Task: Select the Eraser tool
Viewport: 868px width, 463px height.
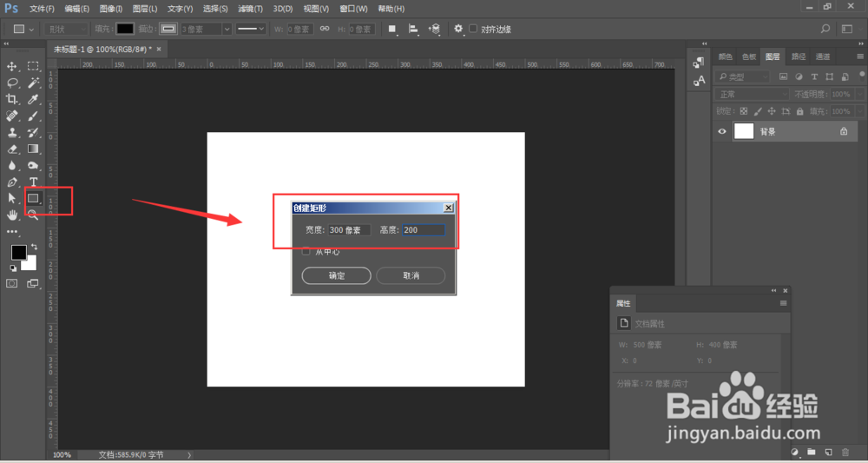Action: pos(11,149)
